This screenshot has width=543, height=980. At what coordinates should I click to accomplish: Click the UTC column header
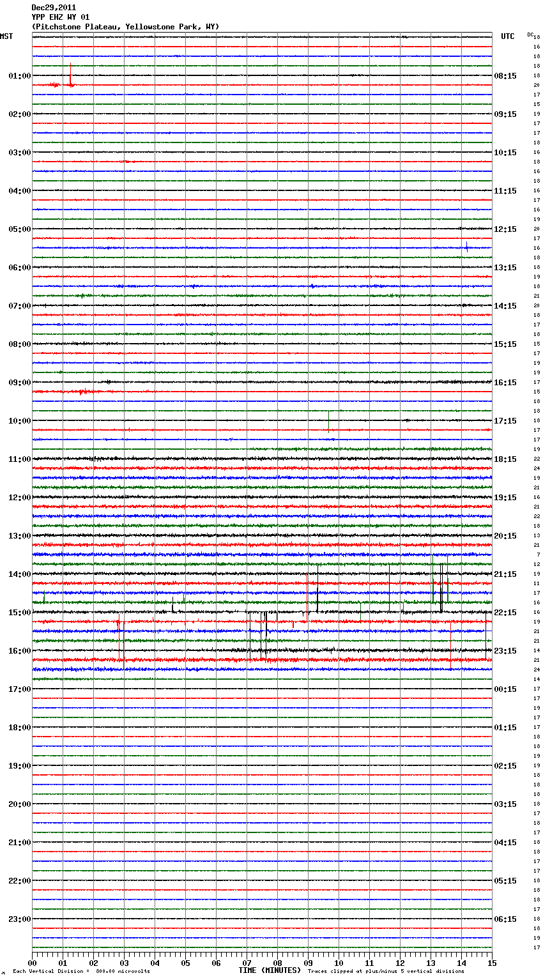click(x=508, y=36)
